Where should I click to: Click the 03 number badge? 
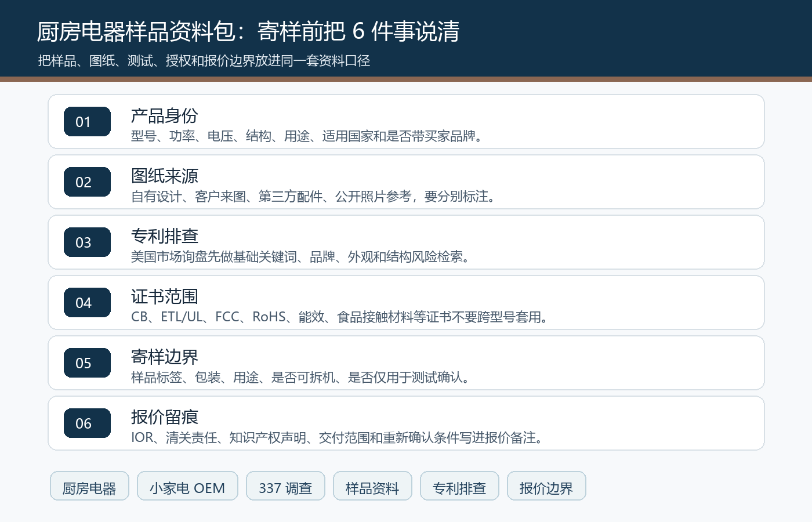coord(87,242)
